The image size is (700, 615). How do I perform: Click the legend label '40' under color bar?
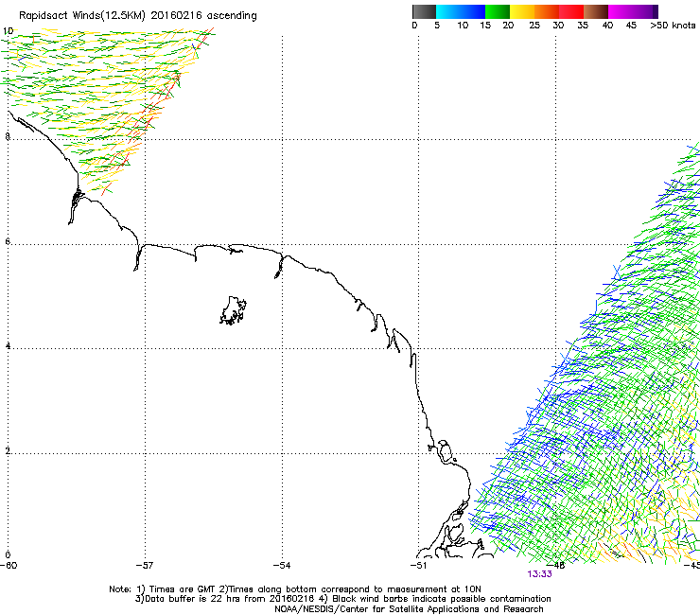click(607, 26)
